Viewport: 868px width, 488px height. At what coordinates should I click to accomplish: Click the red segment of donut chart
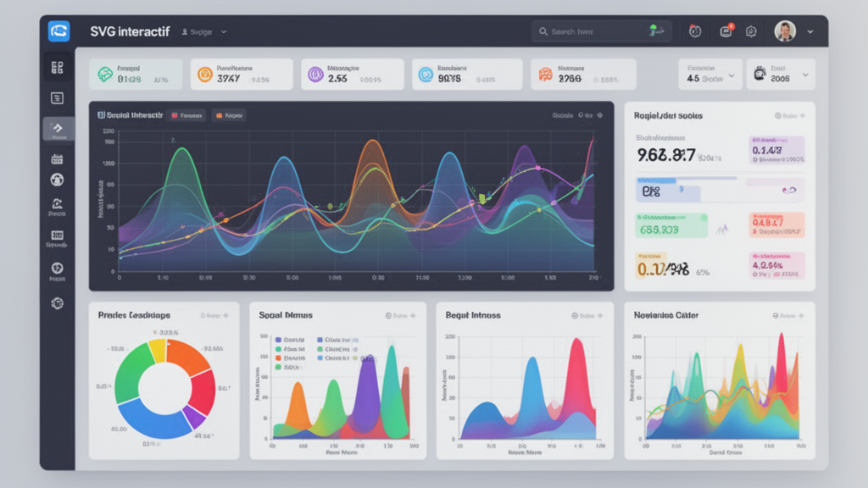203,391
